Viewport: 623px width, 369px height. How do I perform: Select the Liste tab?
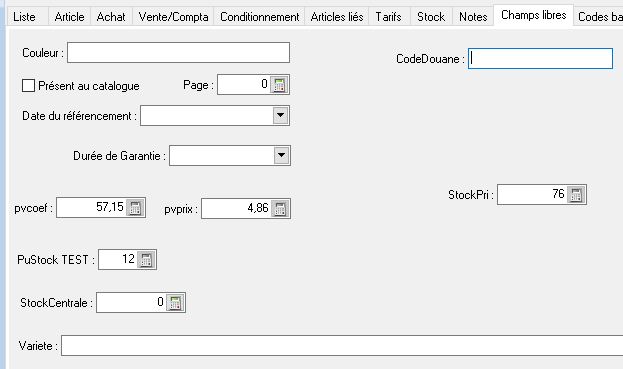24,17
